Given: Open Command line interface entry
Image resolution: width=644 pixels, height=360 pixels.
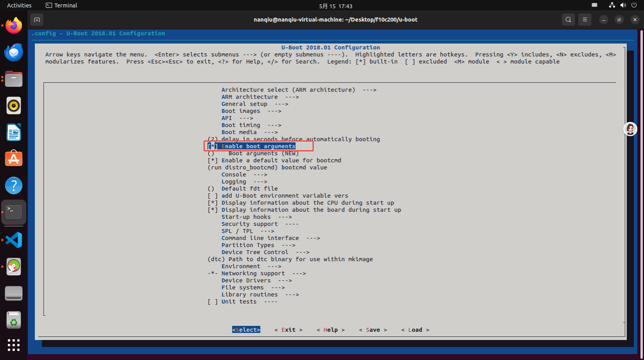Looking at the screenshot, I should click(271, 238).
